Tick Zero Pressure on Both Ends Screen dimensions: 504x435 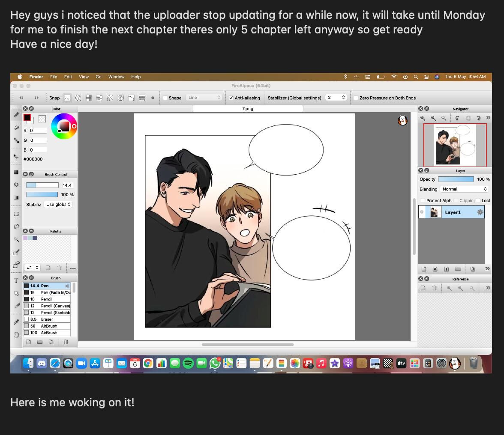click(356, 98)
